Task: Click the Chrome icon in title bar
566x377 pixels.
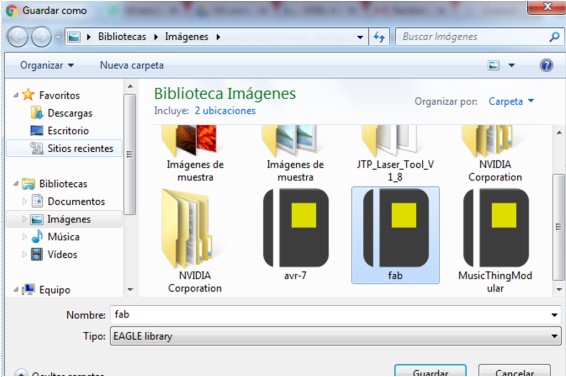Action: (x=12, y=10)
